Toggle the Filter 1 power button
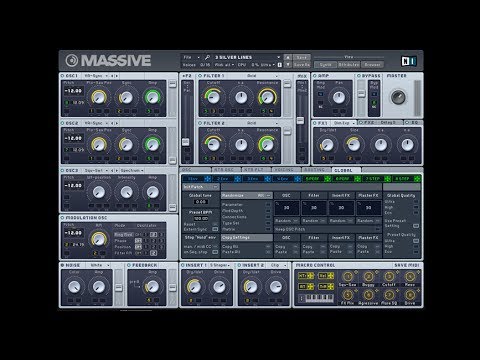 (200, 76)
